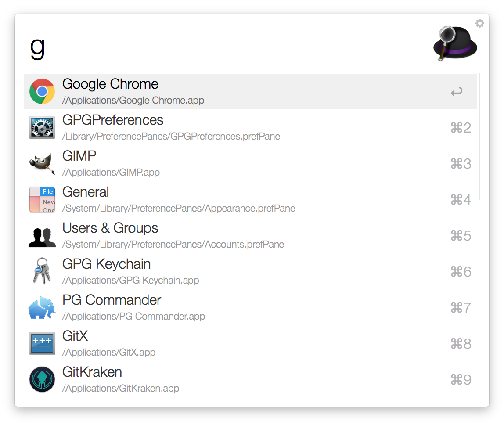The width and height of the screenshot is (504, 425).
Task: Click the PG Commander elephant icon
Action: pos(42,308)
